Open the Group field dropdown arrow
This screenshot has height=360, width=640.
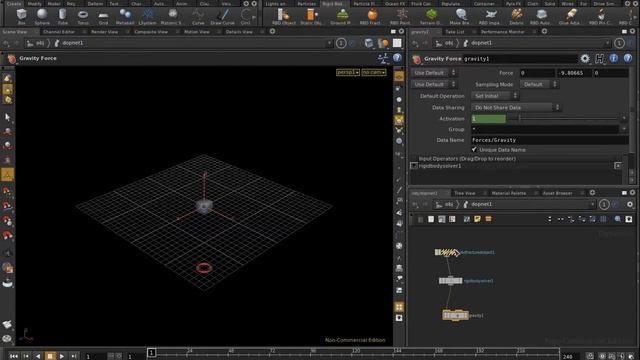point(624,129)
